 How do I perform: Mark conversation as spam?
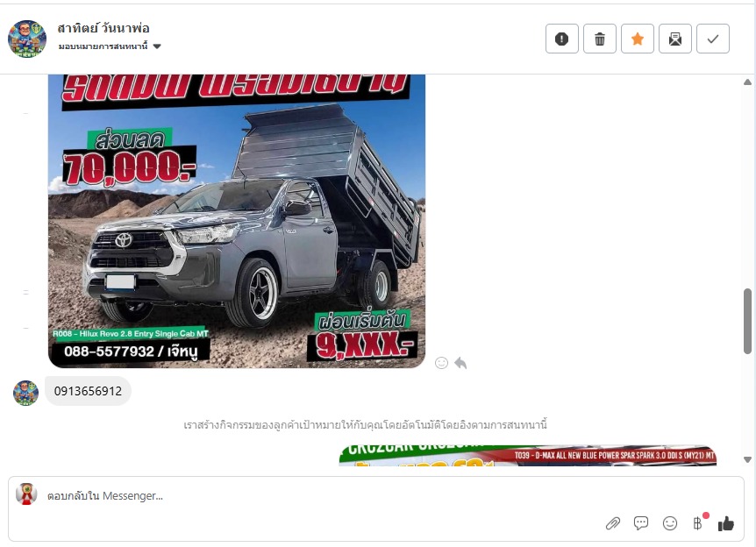pyautogui.click(x=561, y=39)
